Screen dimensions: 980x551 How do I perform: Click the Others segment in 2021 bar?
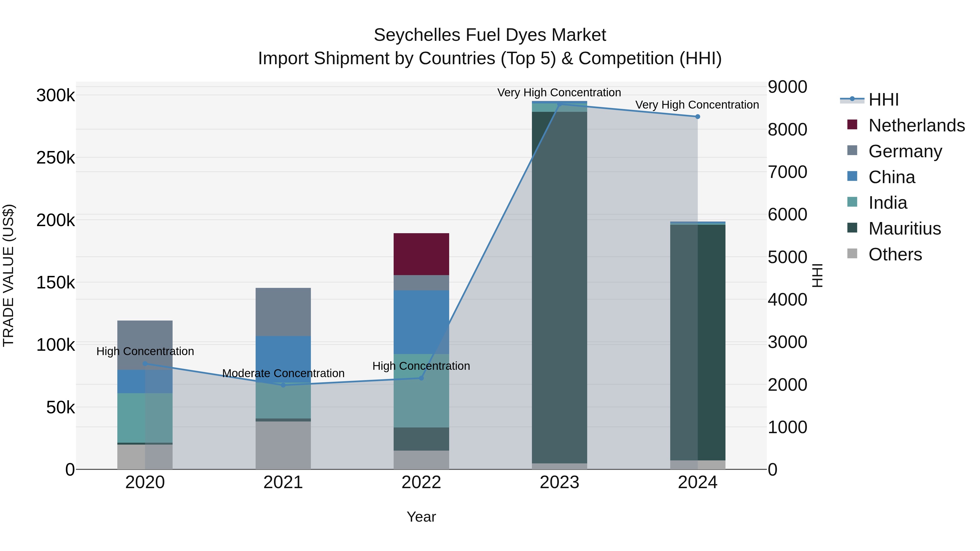pyautogui.click(x=283, y=445)
